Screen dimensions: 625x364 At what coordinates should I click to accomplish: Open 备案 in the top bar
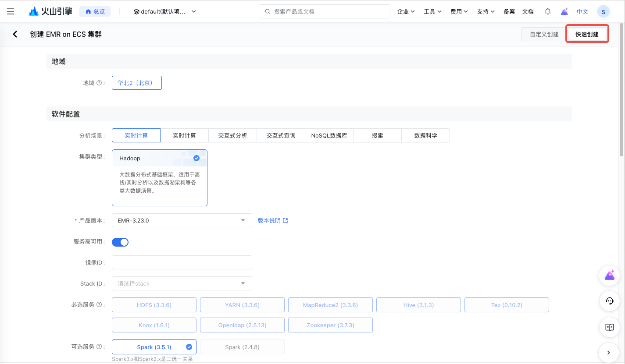click(x=509, y=11)
